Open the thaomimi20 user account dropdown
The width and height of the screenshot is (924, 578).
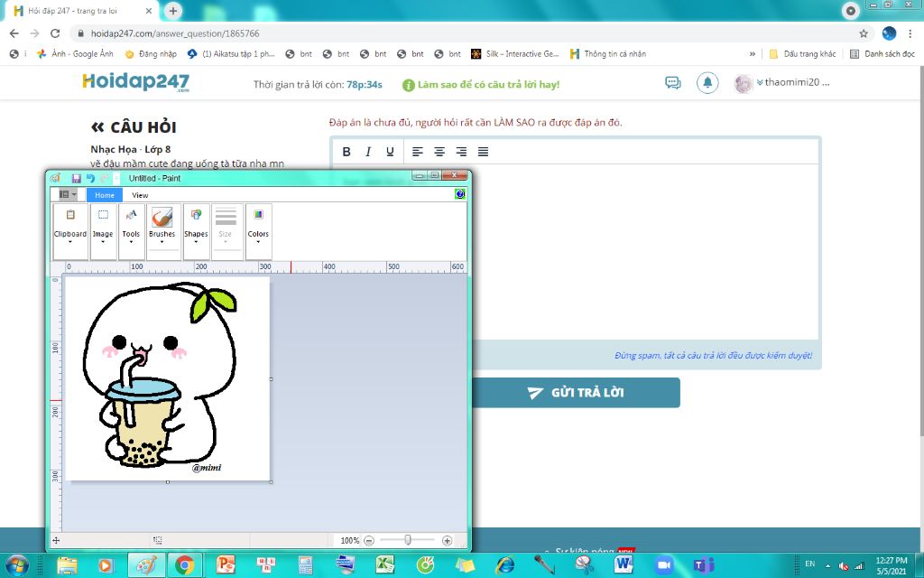[x=782, y=82]
